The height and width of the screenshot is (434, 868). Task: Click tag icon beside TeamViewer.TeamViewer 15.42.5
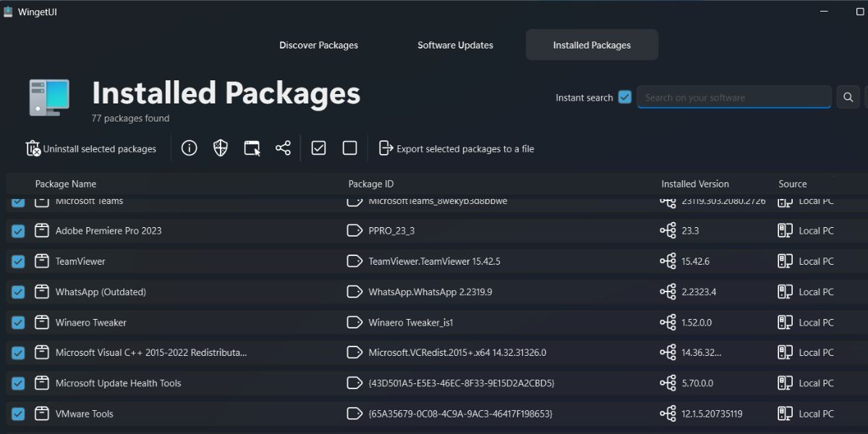point(354,261)
